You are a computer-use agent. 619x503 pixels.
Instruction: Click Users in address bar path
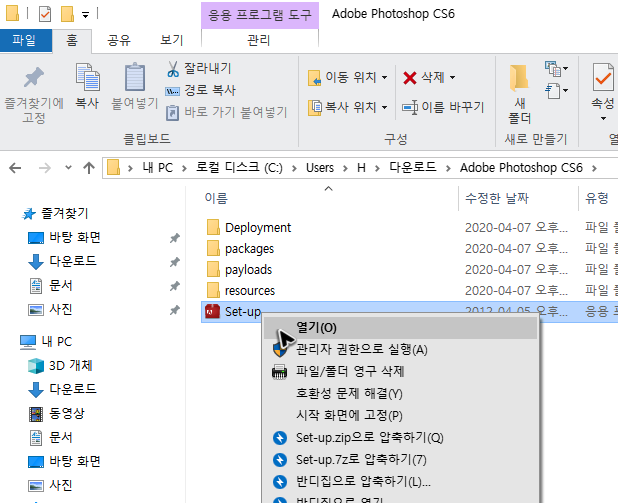(320, 168)
